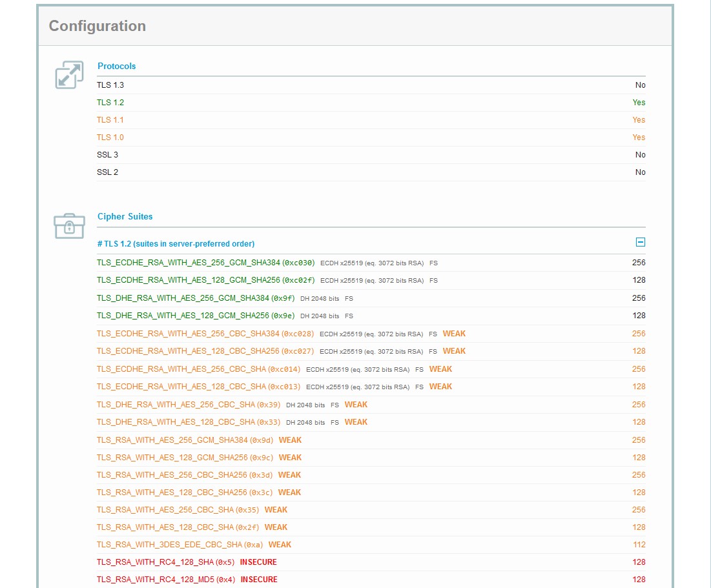
Task: Click the Protocols section arrows icon
Action: click(69, 75)
